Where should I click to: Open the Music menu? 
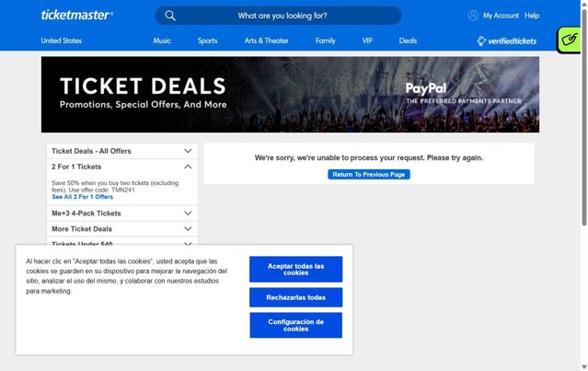[162, 41]
